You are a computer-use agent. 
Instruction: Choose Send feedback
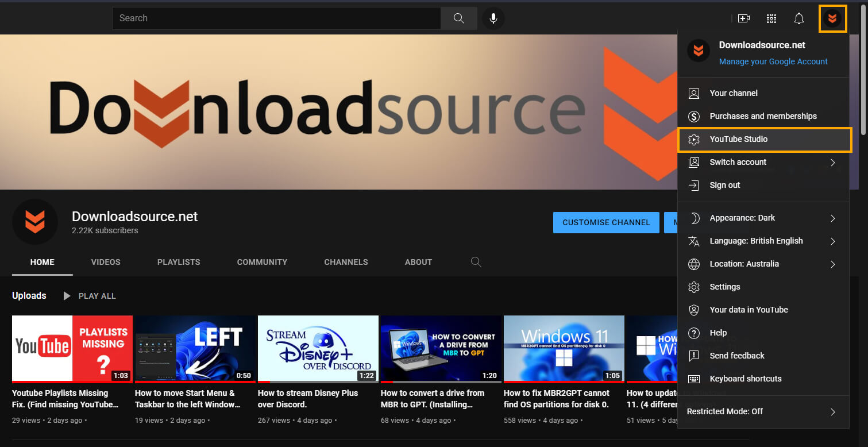763,356
